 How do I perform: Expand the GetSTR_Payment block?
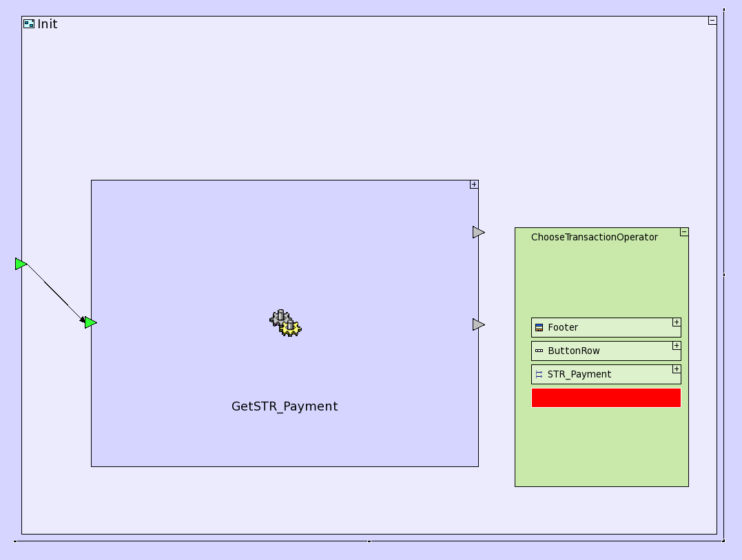(x=474, y=185)
